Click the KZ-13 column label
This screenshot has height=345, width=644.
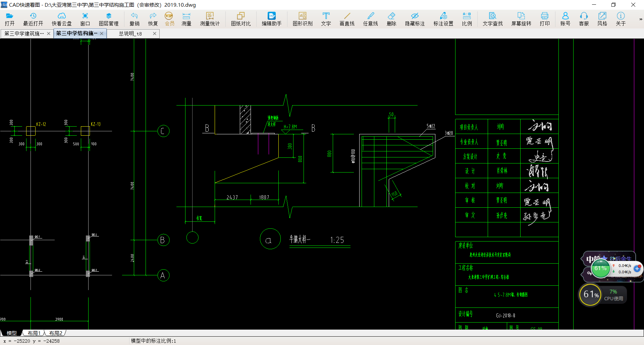[x=96, y=124]
